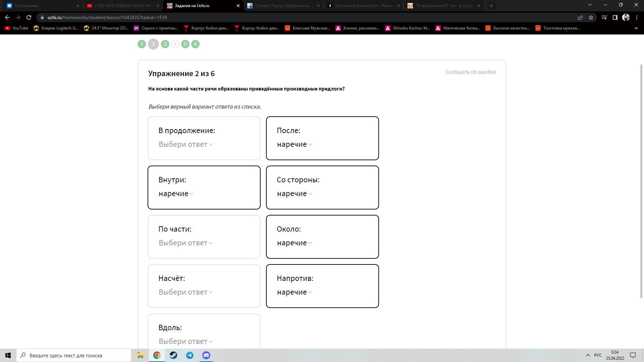Bookmark this page with the star icon
Viewport: 644px width, 362px height.
click(x=591, y=17)
